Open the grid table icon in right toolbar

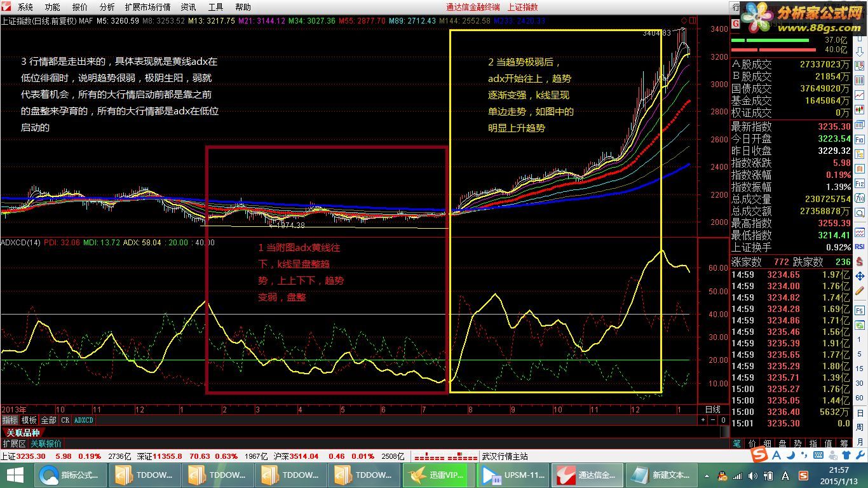860,80
